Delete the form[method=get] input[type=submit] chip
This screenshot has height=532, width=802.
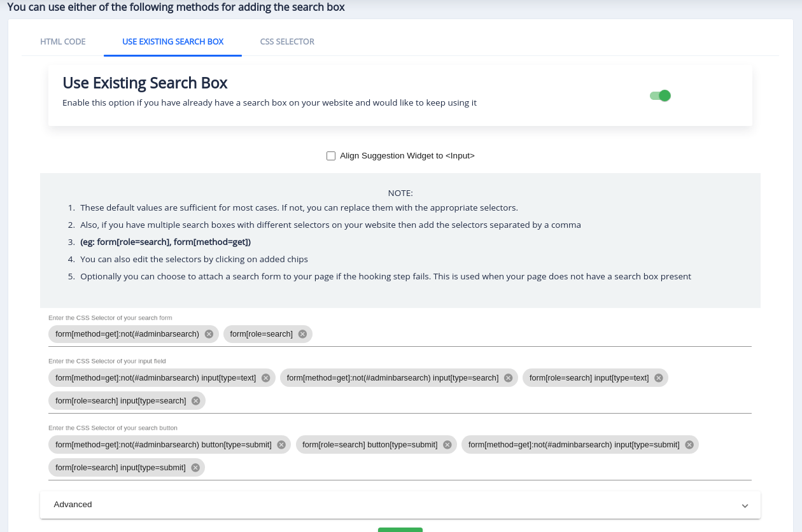(689, 444)
